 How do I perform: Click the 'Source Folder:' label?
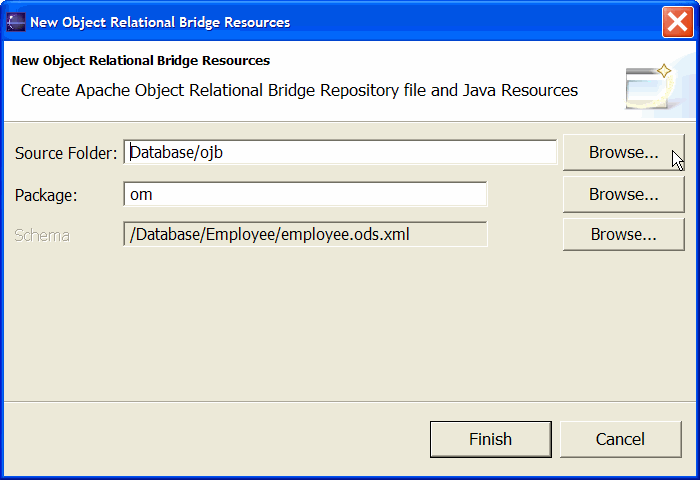pos(66,153)
